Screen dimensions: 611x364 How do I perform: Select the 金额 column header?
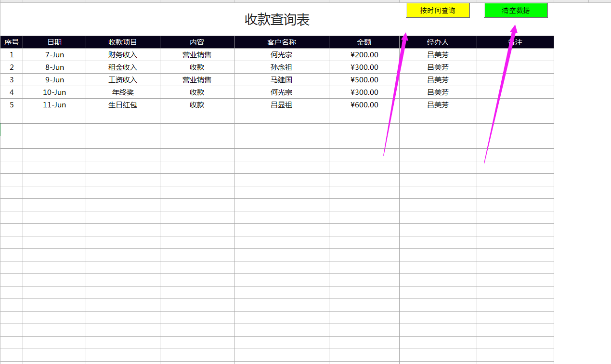pos(364,42)
